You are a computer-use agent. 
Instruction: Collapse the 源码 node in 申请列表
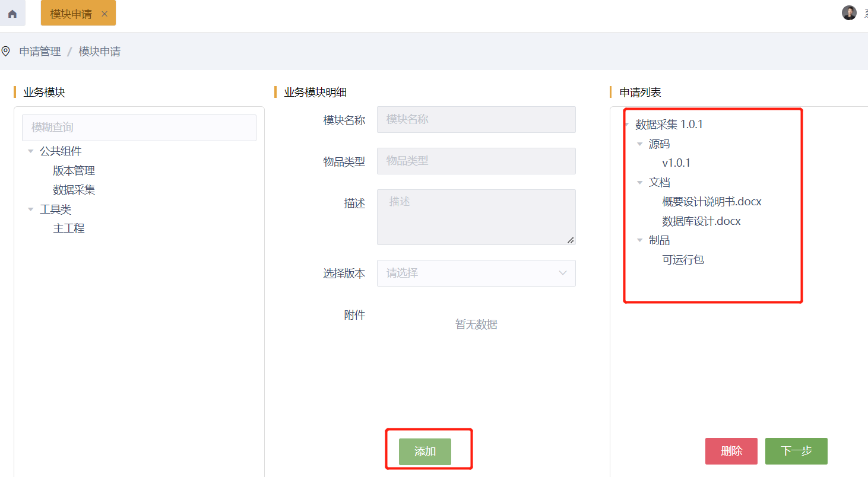point(639,144)
